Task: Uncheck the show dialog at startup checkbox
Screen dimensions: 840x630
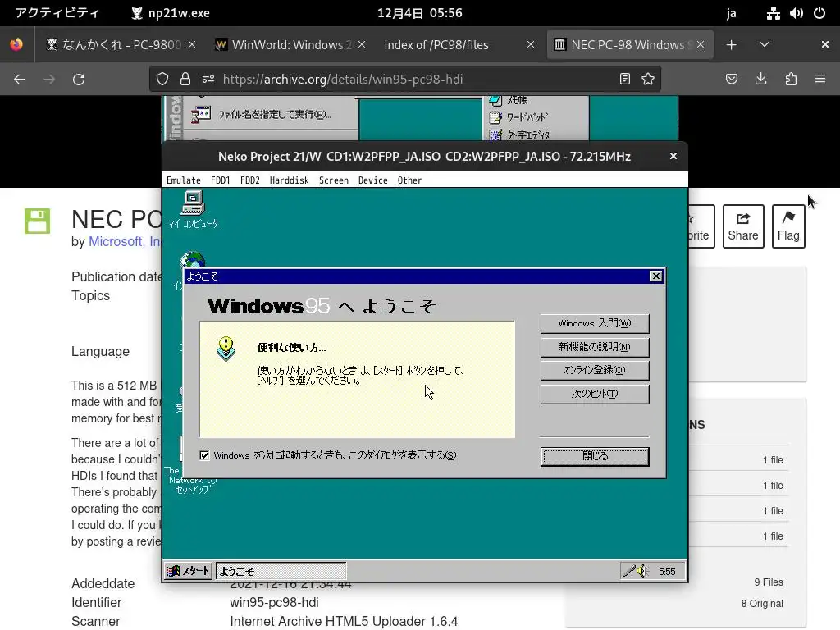Action: pos(204,455)
